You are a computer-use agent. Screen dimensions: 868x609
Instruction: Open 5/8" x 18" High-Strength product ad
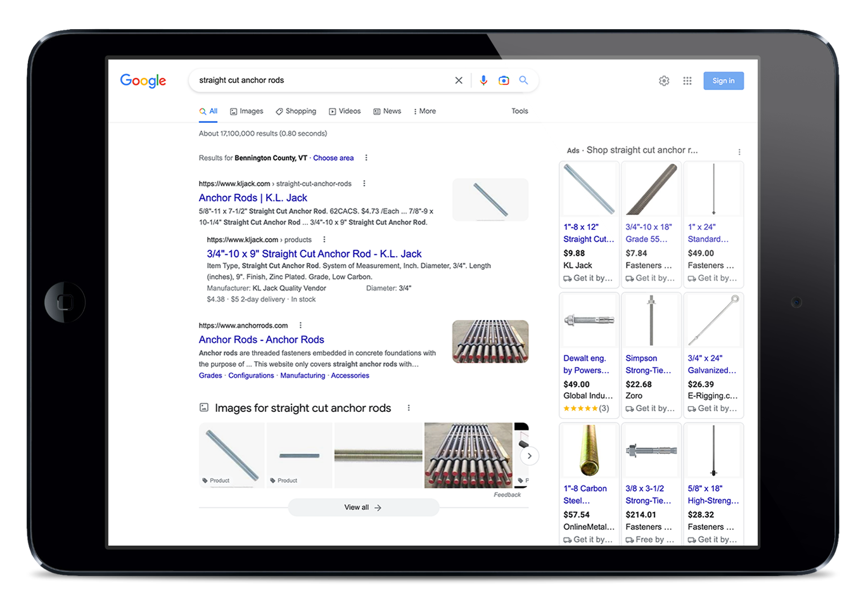[x=713, y=484]
